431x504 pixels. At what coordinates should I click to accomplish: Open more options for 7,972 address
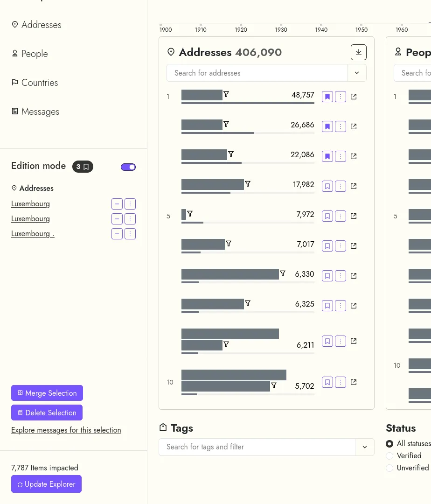pos(341,216)
